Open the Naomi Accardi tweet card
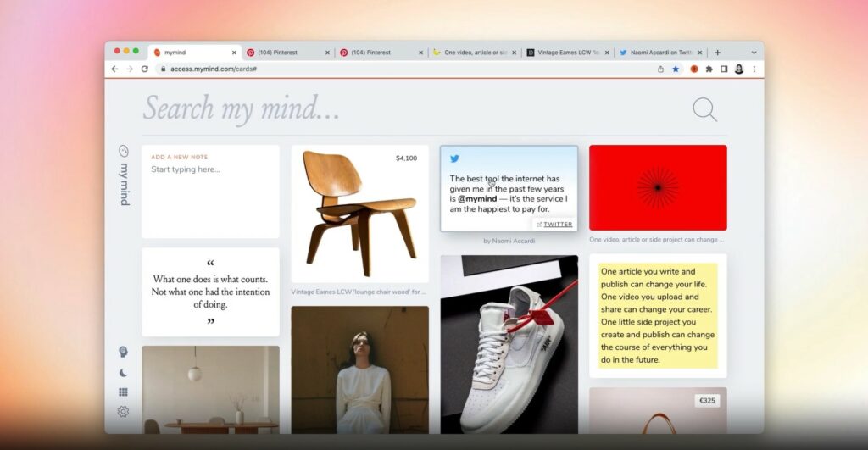Screen dimensions: 868x450 click(x=509, y=188)
